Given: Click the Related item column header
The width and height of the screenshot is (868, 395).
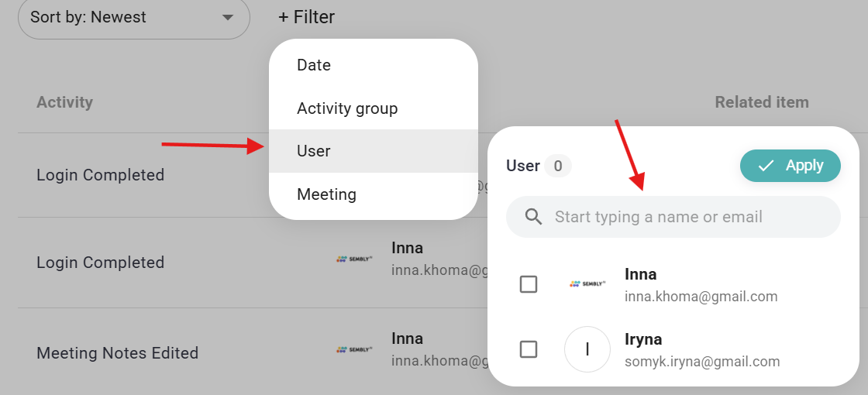Looking at the screenshot, I should pos(761,102).
